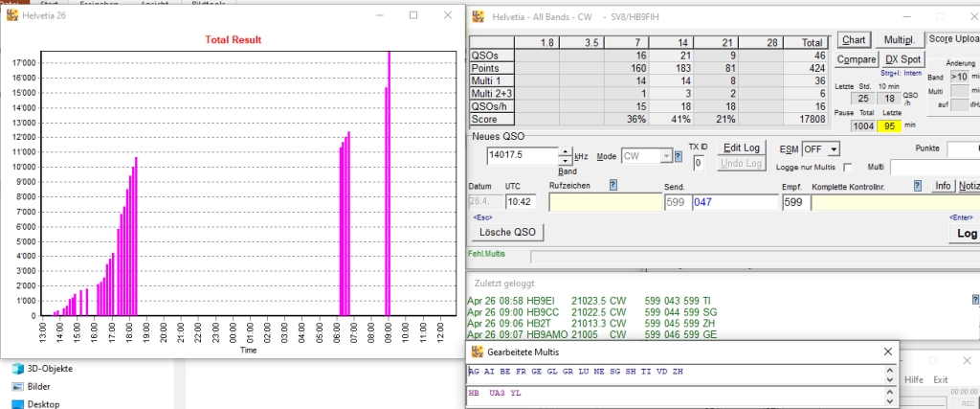Focus the Empf. report field 599
Image resolution: width=980 pixels, height=409 pixels.
[x=795, y=202]
